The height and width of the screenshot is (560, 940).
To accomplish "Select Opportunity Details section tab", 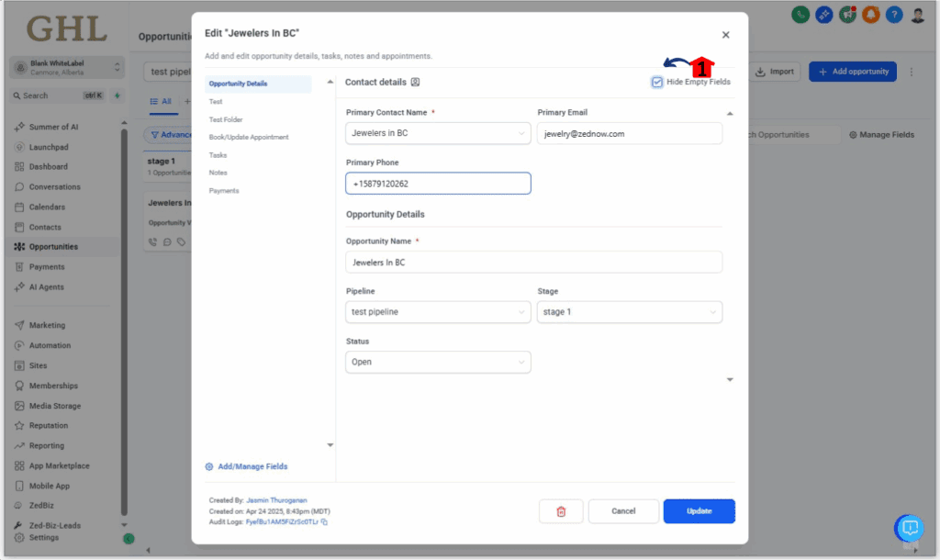I will pos(258,84).
